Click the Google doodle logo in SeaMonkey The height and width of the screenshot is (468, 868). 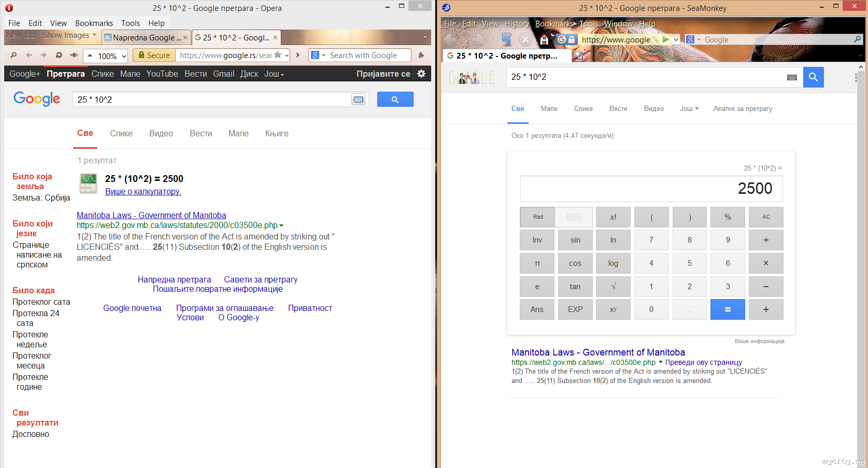pyautogui.click(x=472, y=78)
